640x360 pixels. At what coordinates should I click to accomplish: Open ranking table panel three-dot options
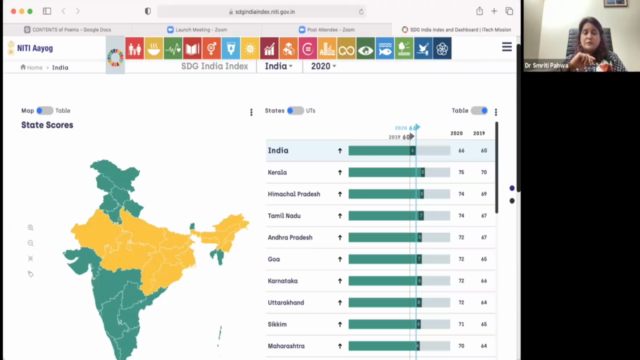pos(496,112)
